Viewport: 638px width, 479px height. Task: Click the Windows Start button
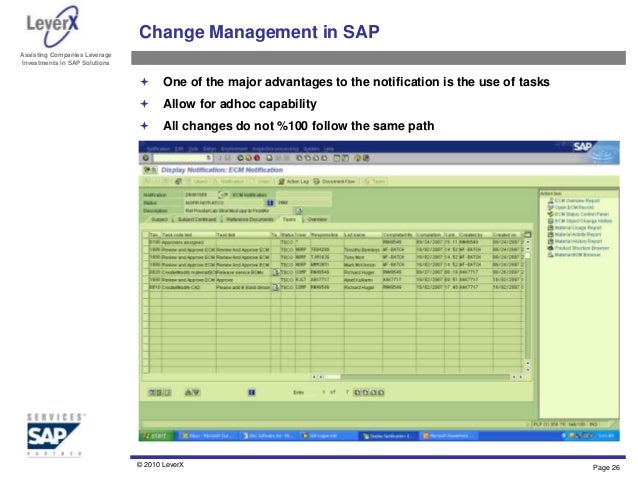point(156,435)
